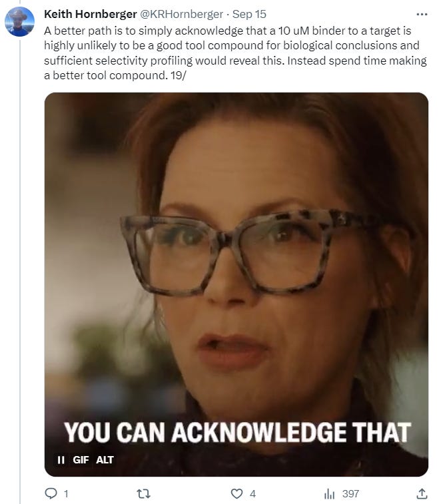Click the reply speech bubble icon
The height and width of the screenshot is (504, 439).
point(51,493)
